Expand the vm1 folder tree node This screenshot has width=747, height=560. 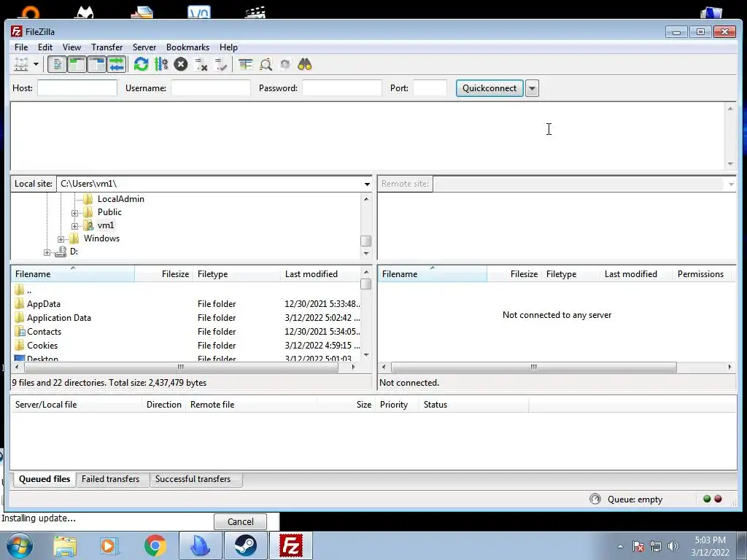[74, 226]
